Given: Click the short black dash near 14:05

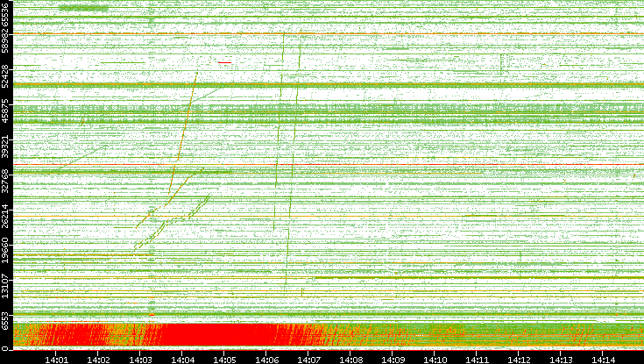Looking at the screenshot, I should (x=224, y=62).
